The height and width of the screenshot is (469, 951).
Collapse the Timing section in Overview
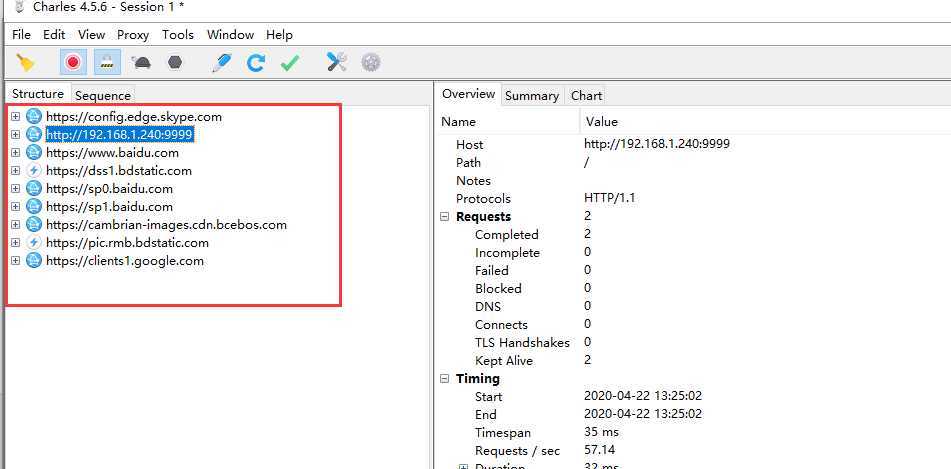coord(445,379)
